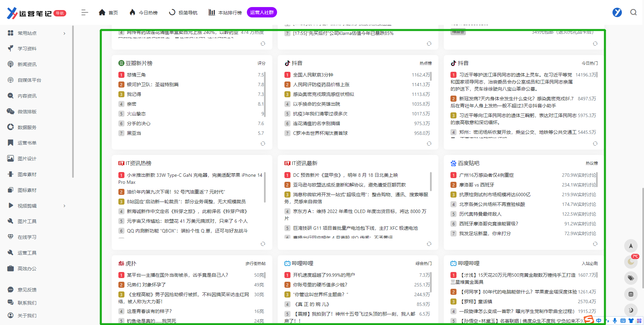Refresh the IT资讯最新 card

pyautogui.click(x=429, y=244)
